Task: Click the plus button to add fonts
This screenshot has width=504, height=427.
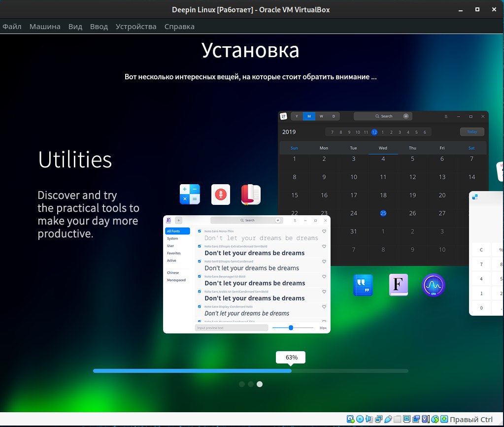Action: pos(179,220)
